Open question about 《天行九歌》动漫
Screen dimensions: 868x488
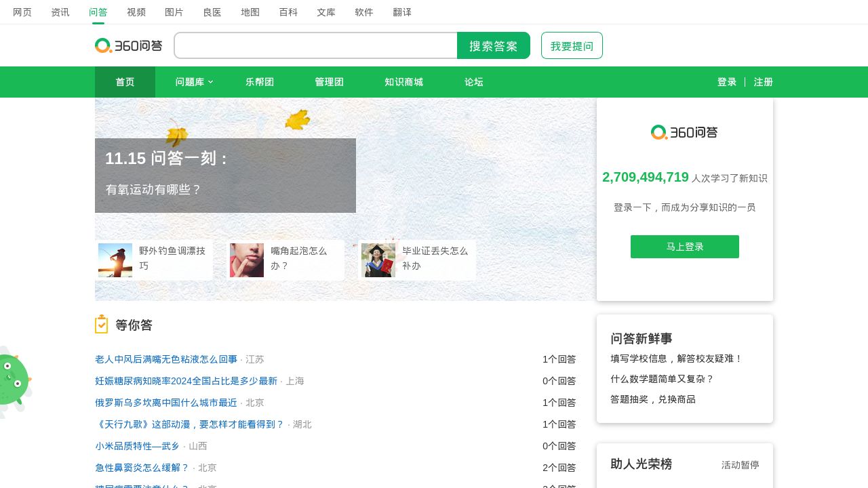click(x=190, y=424)
